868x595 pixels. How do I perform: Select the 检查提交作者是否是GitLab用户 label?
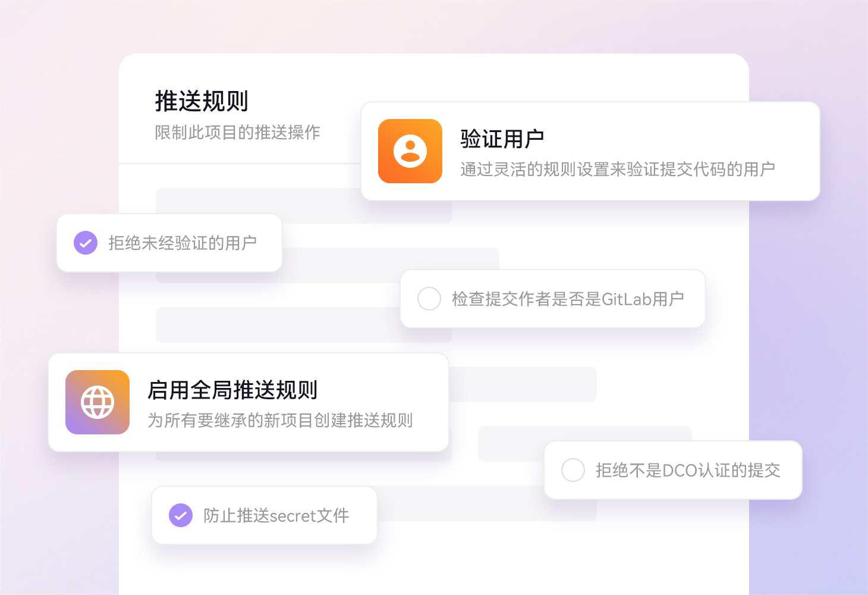[x=568, y=299]
